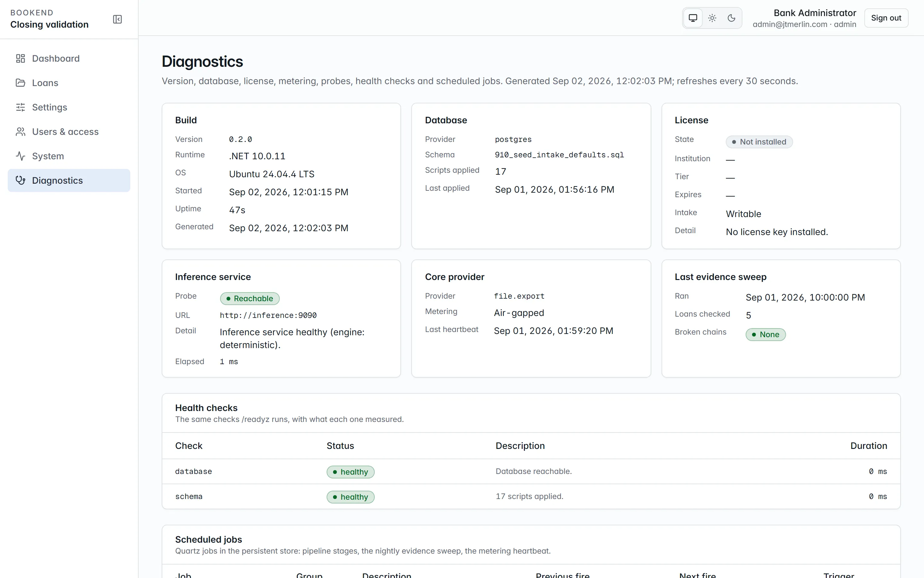Screen dimensions: 924x578
Task: Click uptime value 47s
Action: pyautogui.click(x=237, y=210)
